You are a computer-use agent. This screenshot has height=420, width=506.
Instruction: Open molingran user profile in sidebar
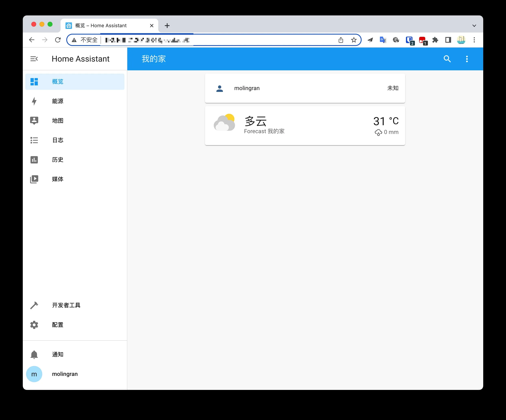tap(65, 374)
